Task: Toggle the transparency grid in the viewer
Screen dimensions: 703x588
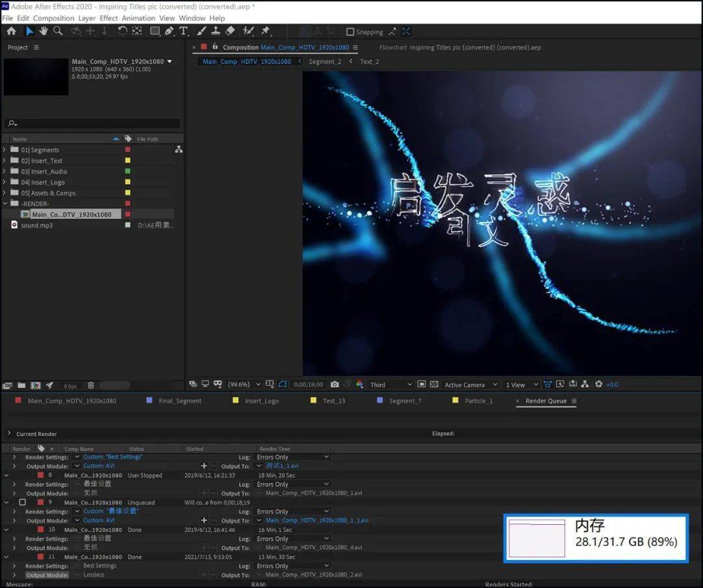Action: pyautogui.click(x=434, y=384)
